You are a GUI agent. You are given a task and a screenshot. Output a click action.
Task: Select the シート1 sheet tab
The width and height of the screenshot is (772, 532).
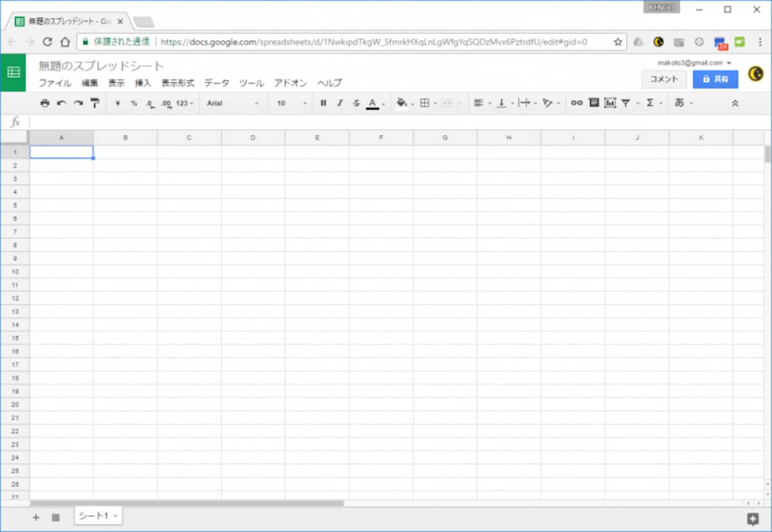point(98,516)
